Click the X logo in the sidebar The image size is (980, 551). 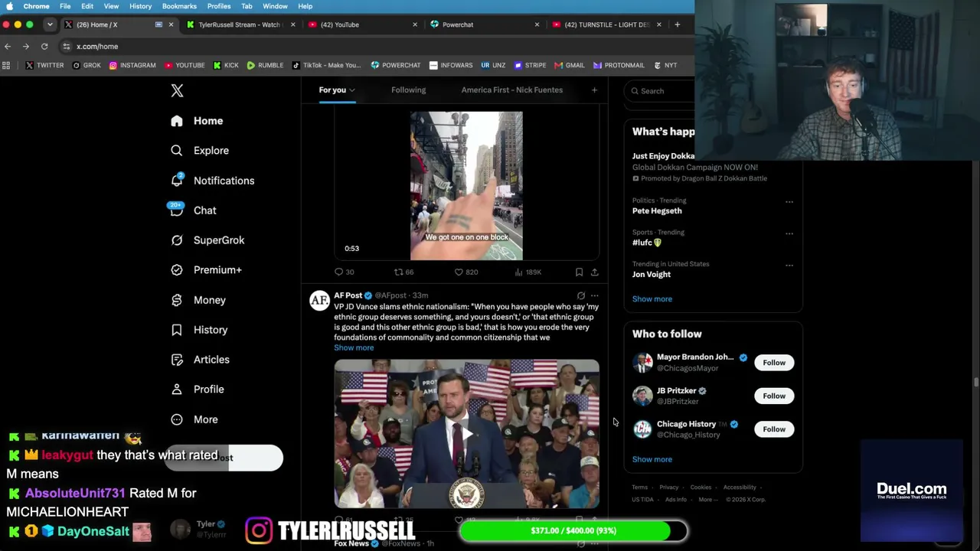177,91
